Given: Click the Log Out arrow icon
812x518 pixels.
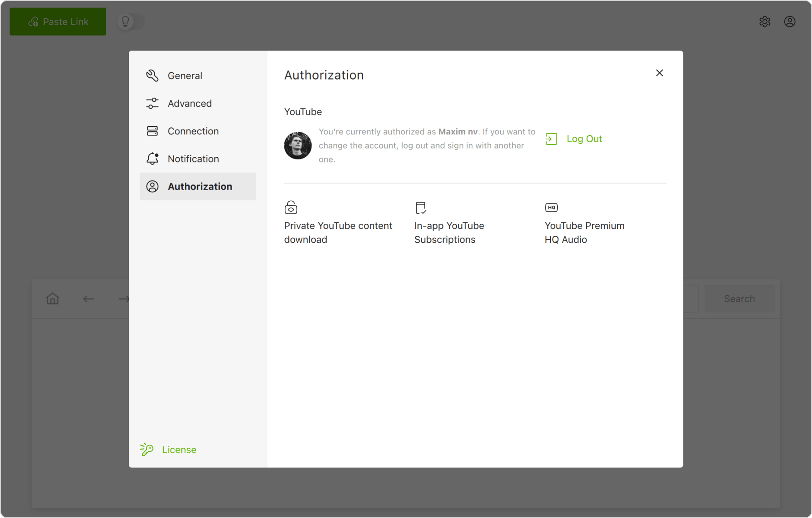Looking at the screenshot, I should click(x=551, y=139).
